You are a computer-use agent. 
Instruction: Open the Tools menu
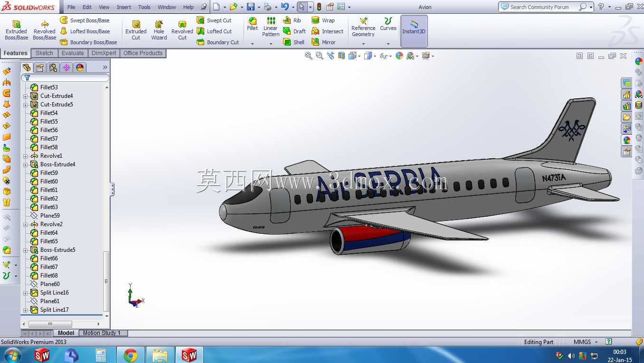pos(144,7)
